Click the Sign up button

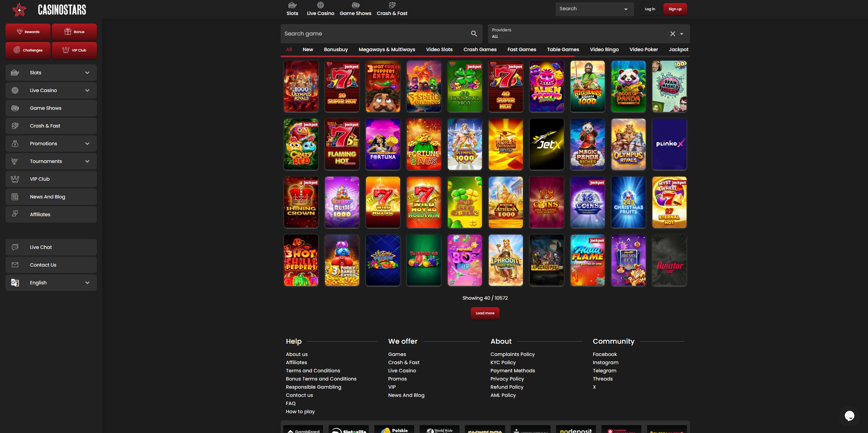675,9
